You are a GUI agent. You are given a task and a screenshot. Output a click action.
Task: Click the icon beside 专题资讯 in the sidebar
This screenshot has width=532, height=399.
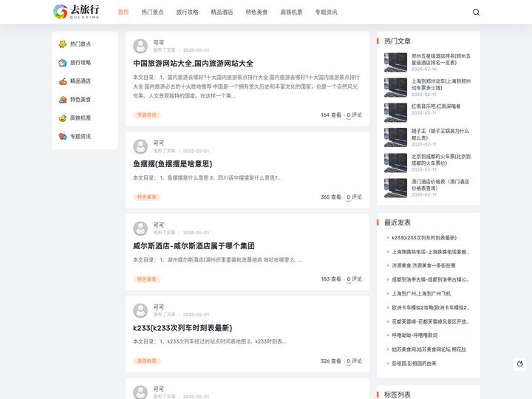click(x=62, y=137)
